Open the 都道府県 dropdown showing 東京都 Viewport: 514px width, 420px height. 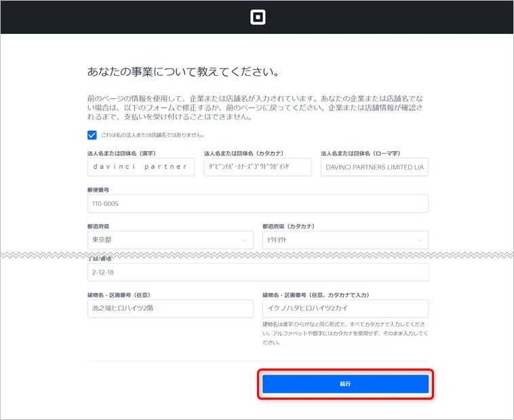pos(170,240)
